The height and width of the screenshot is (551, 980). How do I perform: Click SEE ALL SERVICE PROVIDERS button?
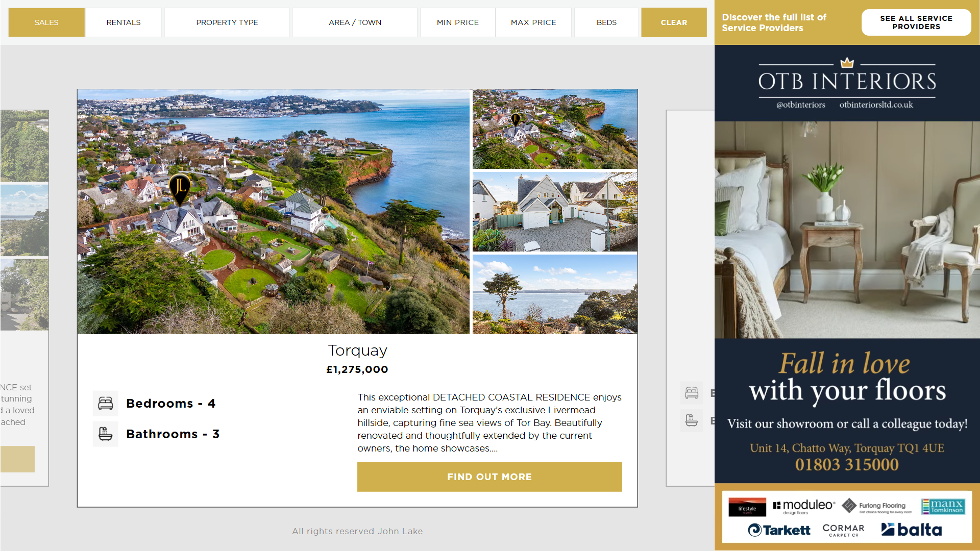pyautogui.click(x=916, y=22)
